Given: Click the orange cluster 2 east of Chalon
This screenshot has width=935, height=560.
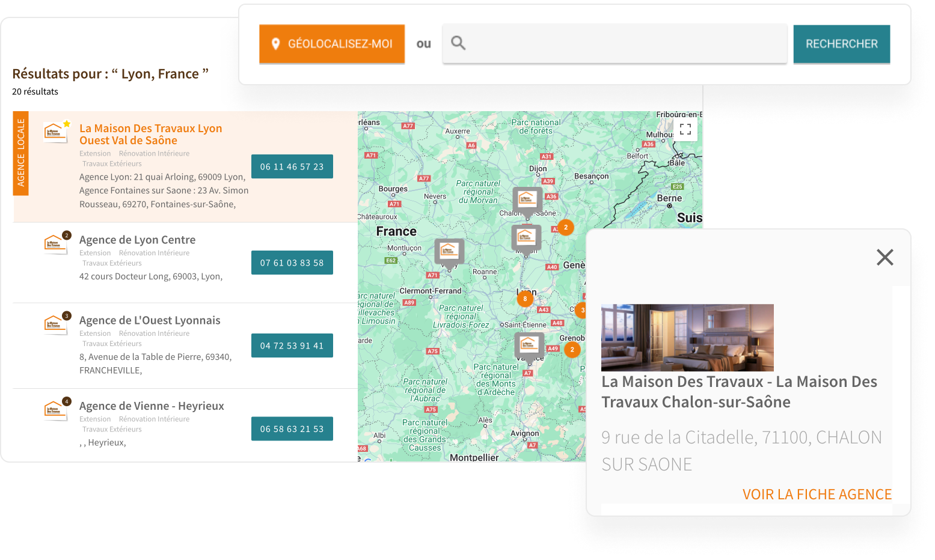Looking at the screenshot, I should 566,227.
